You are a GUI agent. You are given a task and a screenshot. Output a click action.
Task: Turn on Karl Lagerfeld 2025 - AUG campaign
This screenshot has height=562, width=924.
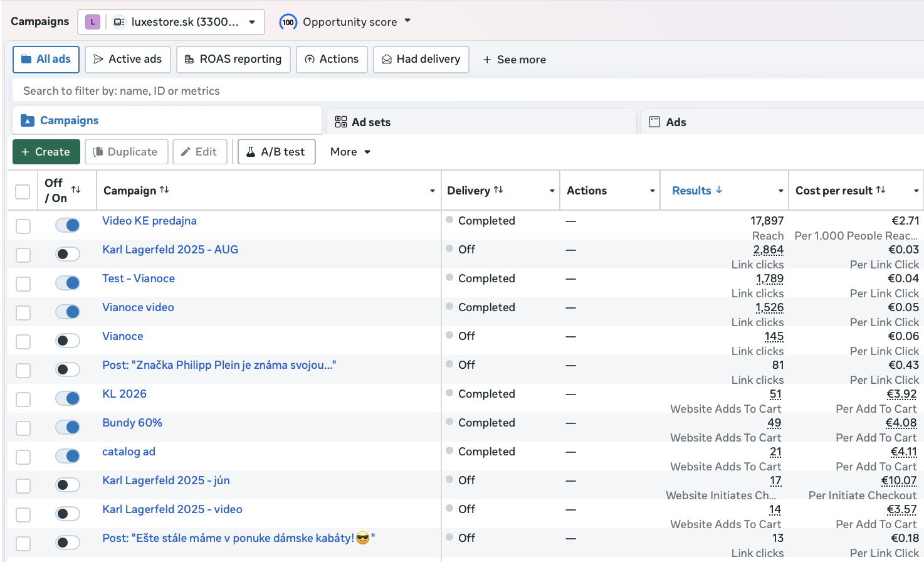68,254
